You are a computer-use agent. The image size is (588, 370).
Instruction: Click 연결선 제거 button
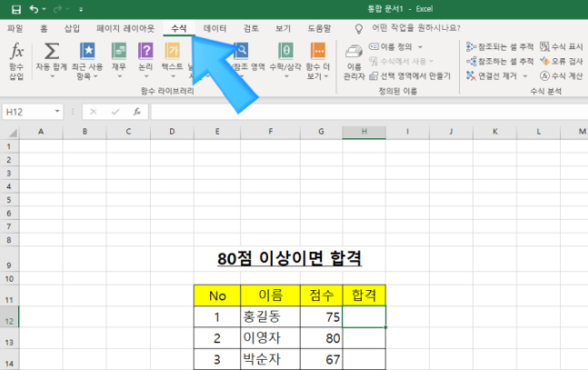click(x=492, y=76)
